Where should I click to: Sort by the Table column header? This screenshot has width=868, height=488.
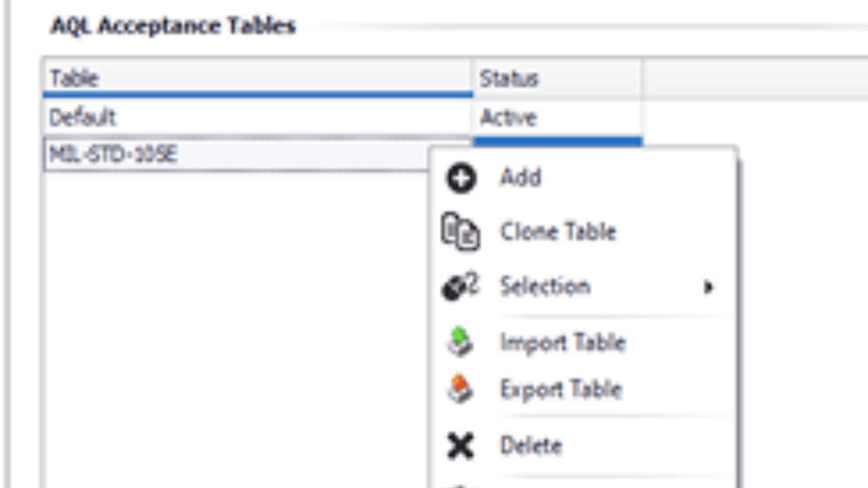258,79
